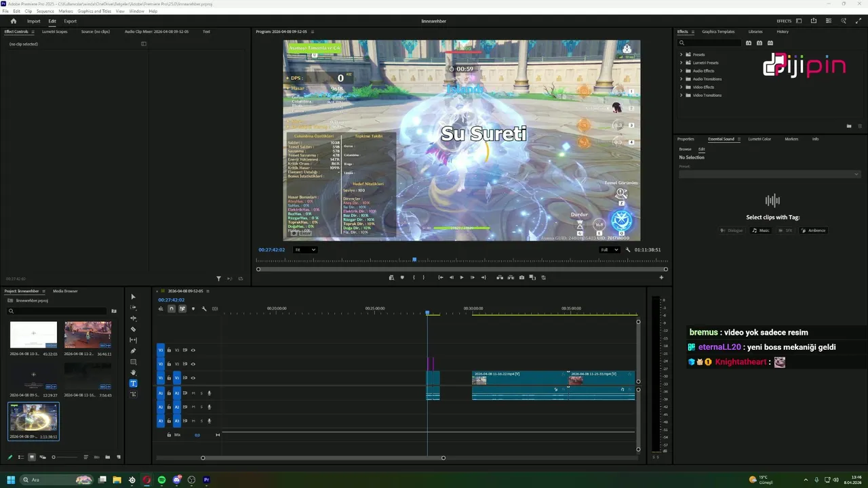Toggle track lock on V3
Image resolution: width=868 pixels, height=488 pixels.
[169, 350]
